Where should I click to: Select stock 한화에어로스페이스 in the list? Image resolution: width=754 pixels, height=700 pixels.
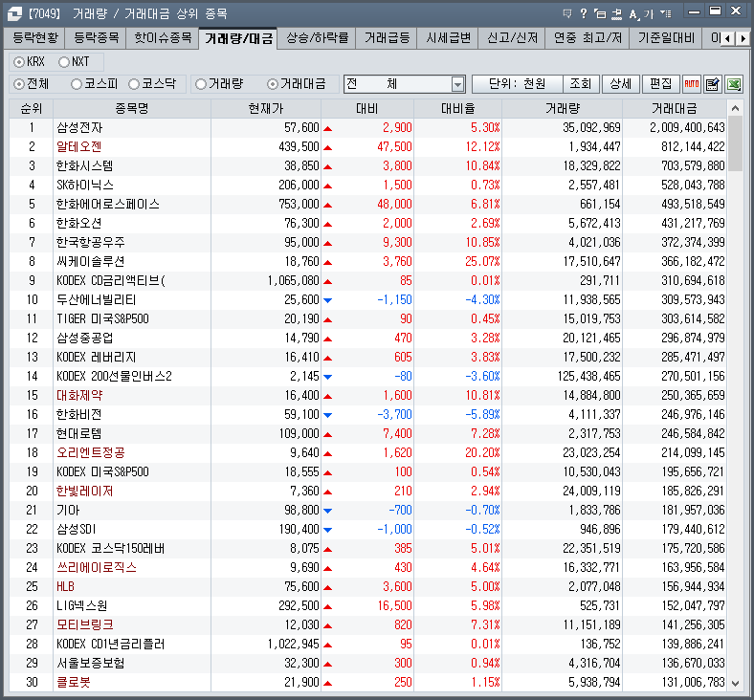pyautogui.click(x=108, y=205)
